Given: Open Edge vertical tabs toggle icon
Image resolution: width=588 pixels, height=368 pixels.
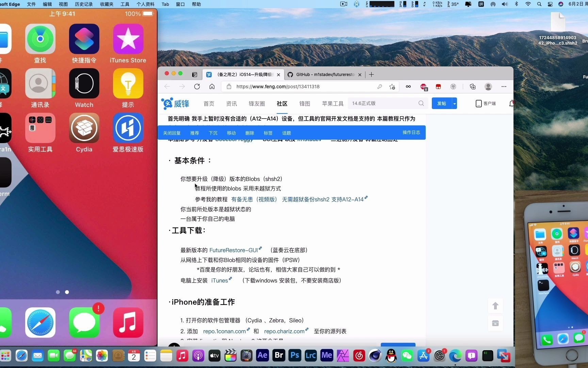Looking at the screenshot, I should [x=195, y=74].
